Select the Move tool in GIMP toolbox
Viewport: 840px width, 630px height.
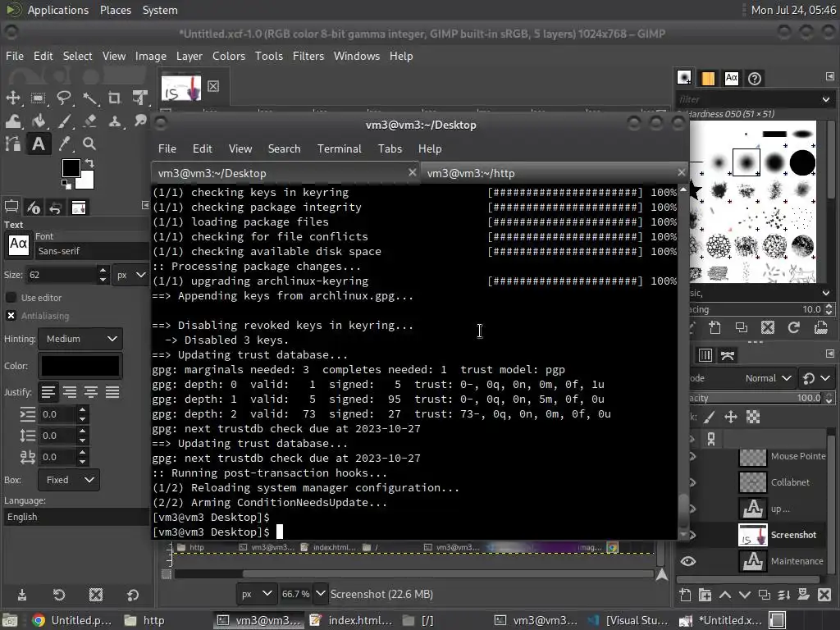[13, 98]
